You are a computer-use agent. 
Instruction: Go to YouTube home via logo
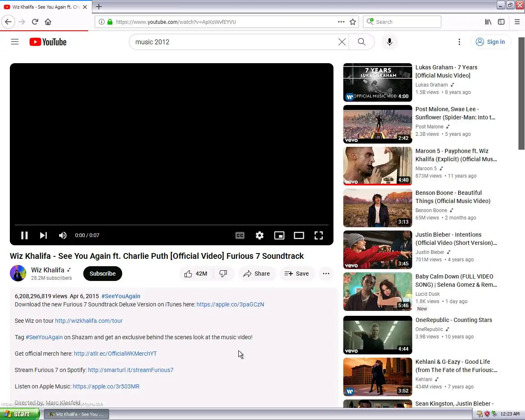pyautogui.click(x=48, y=42)
